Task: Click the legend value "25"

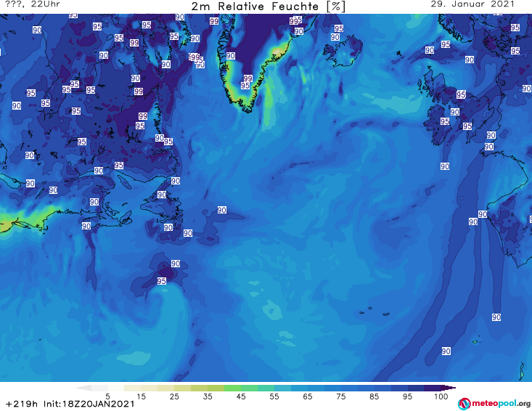Action: (x=174, y=396)
